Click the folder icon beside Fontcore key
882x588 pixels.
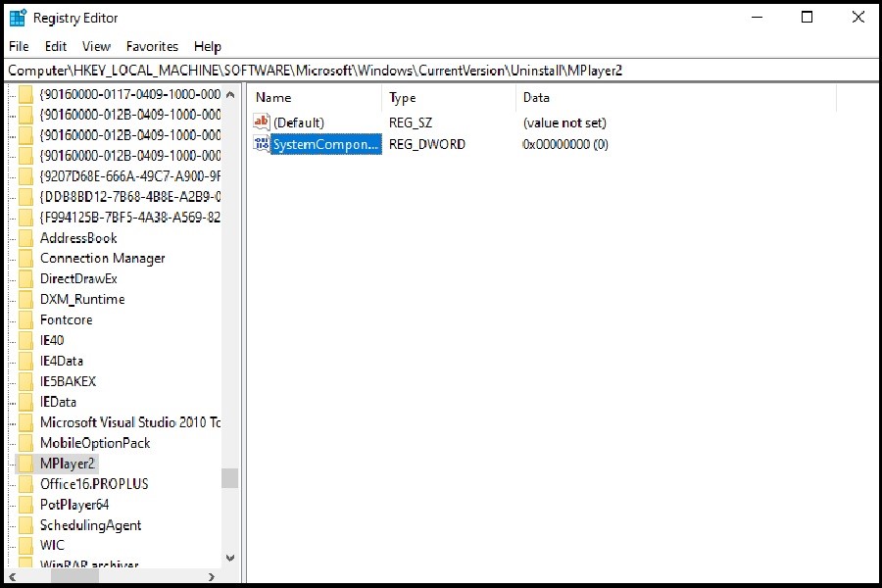pyautogui.click(x=26, y=320)
